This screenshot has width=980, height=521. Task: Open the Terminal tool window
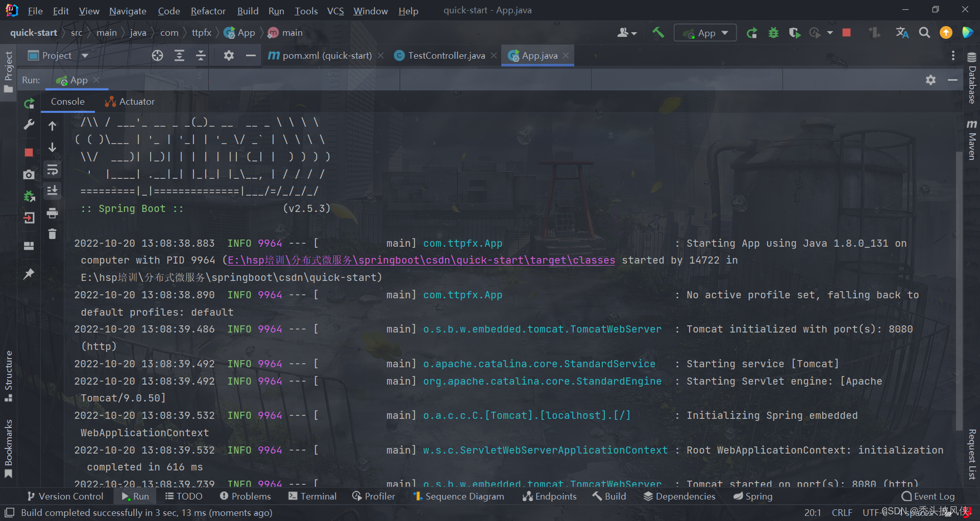pos(312,496)
